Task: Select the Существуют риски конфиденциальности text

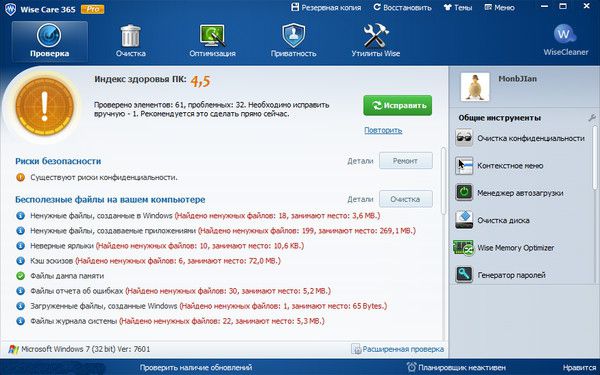Action: tap(104, 178)
